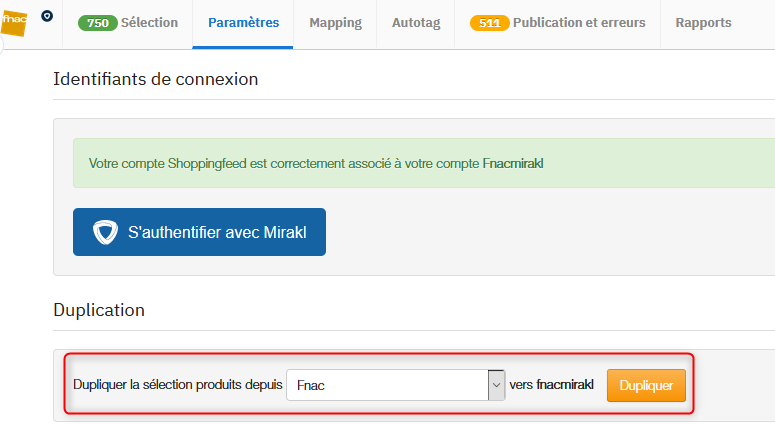Open the Sélection tab
The image size is (775, 430).
tap(128, 23)
